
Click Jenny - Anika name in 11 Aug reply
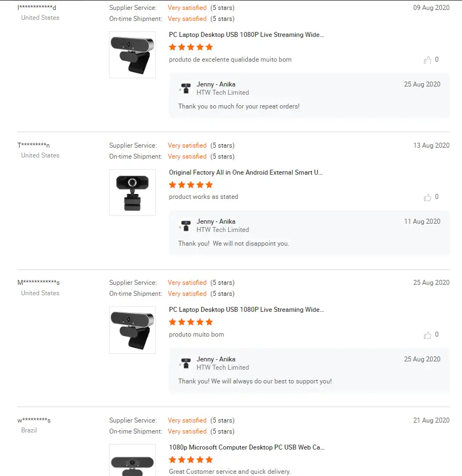(216, 221)
